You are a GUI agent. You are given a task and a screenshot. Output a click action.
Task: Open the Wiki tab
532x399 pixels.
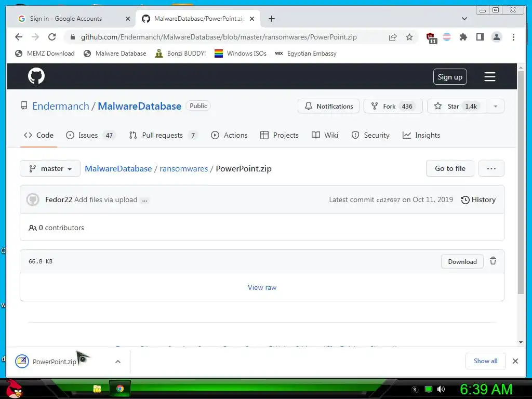325,136
